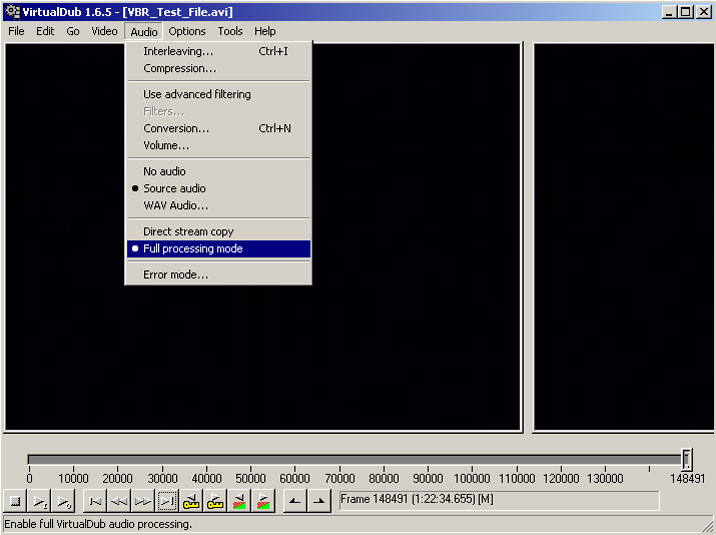Screen dimensions: 716x535
Task: Open the Go menu
Action: pos(73,31)
